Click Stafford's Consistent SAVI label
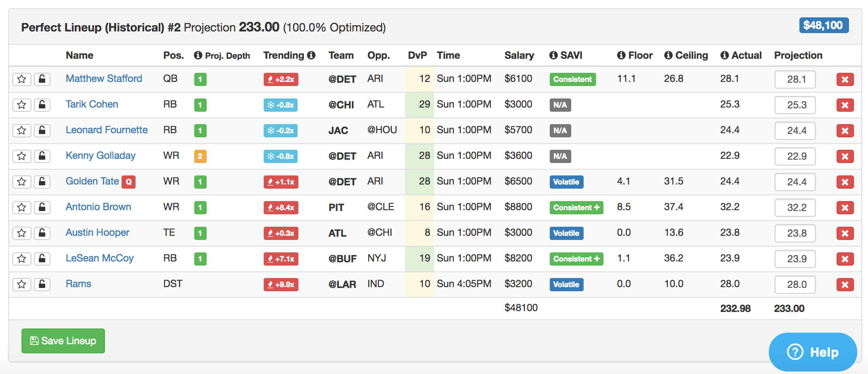 (x=572, y=79)
